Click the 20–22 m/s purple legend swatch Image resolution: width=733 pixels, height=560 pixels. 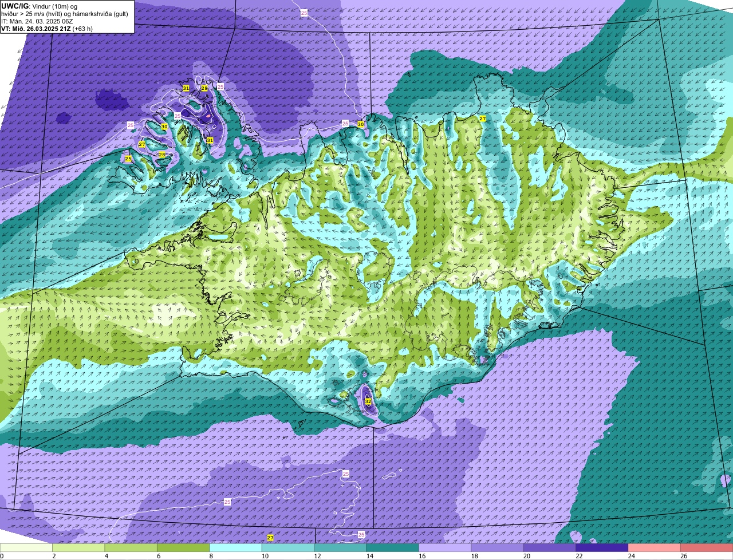[550, 547]
